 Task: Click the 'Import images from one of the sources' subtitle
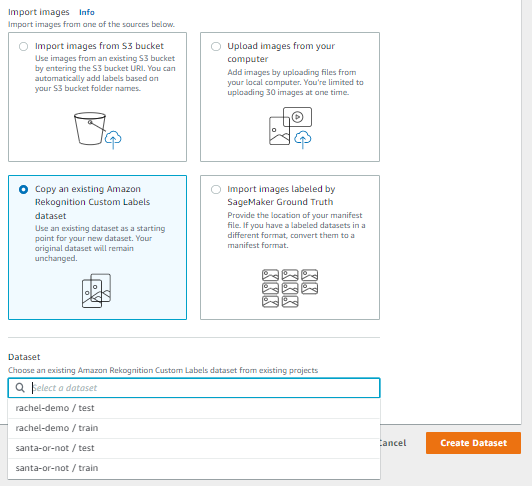pos(92,24)
